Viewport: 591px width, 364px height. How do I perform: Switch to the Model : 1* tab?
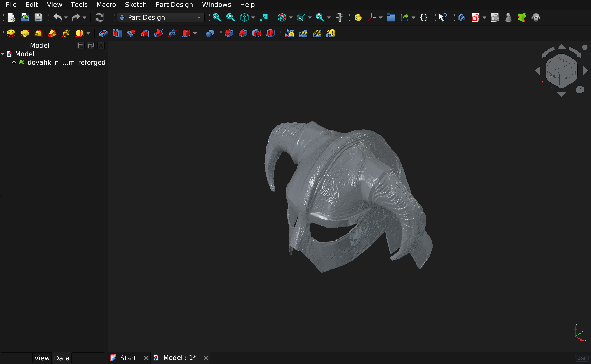pyautogui.click(x=180, y=358)
